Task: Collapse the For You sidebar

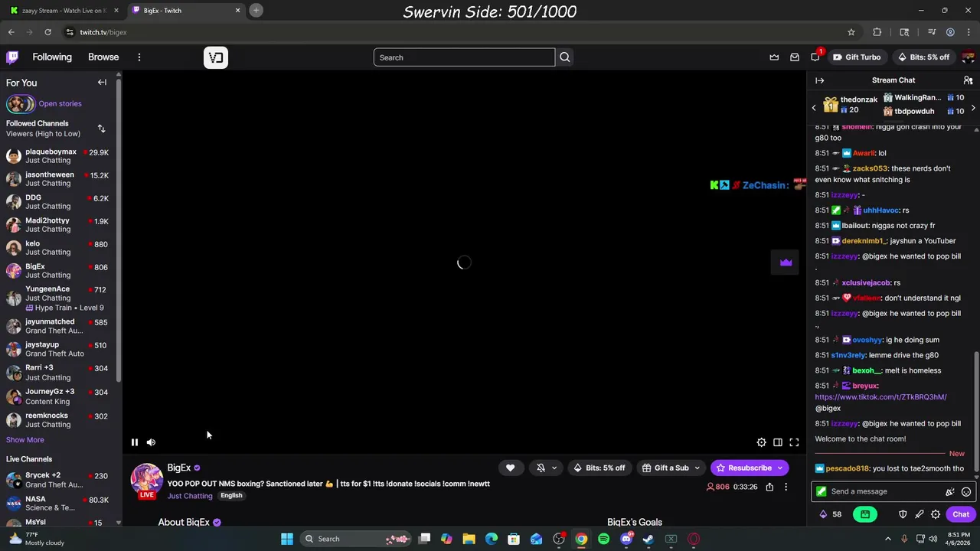Action: coord(102,83)
